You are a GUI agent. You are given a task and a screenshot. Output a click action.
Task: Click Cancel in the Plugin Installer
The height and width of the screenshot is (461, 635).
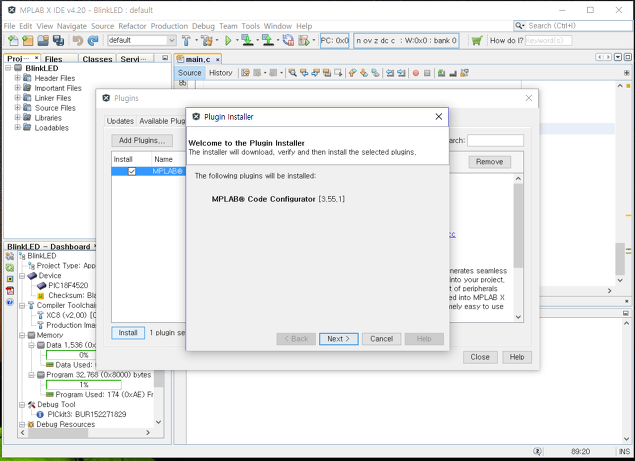381,339
